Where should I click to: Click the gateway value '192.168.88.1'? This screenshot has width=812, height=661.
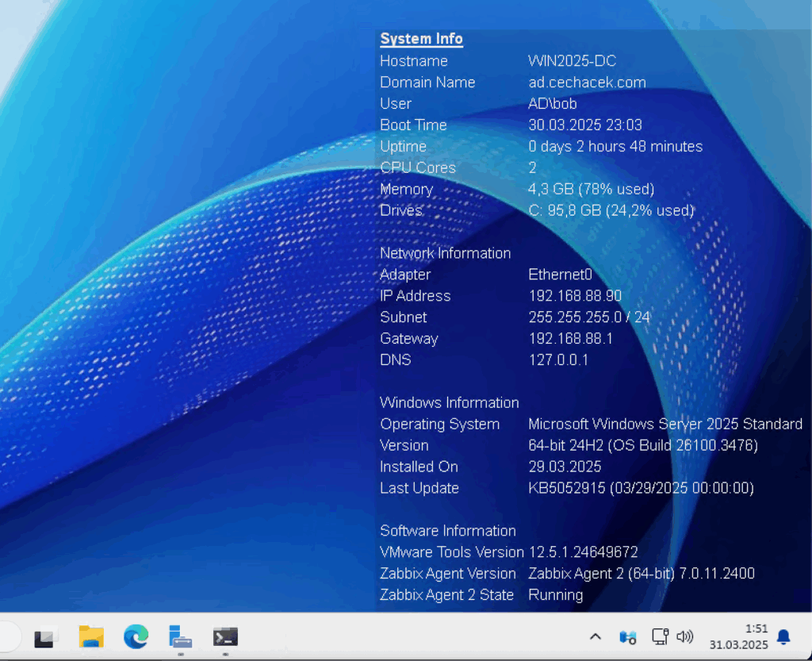point(571,339)
